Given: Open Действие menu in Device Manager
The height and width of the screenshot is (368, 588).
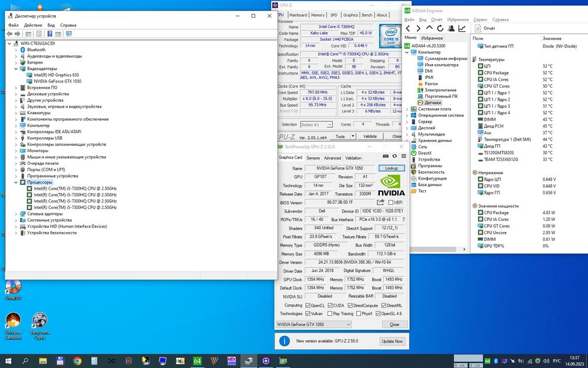Looking at the screenshot, I should [33, 25].
